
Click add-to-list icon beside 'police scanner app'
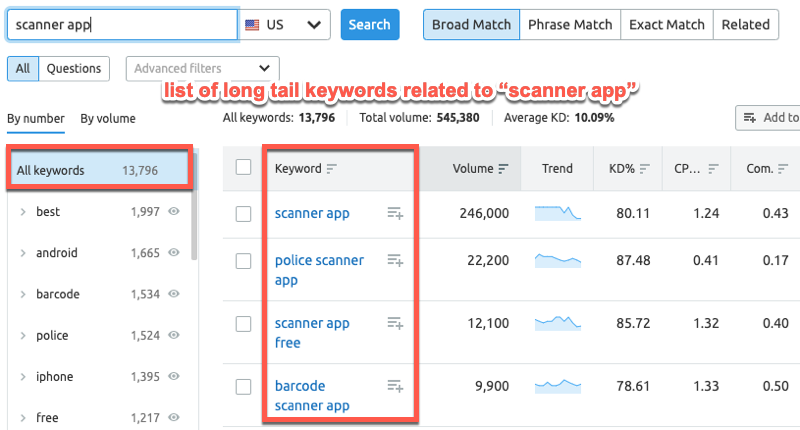click(x=395, y=261)
